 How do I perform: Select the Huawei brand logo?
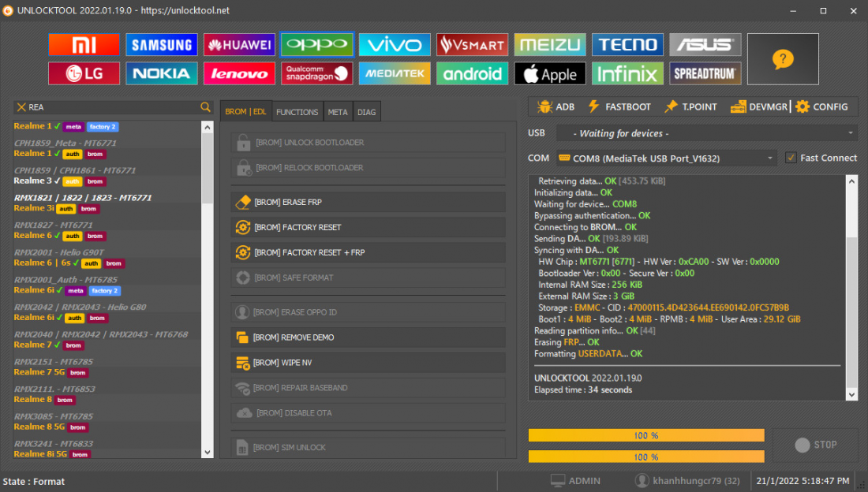point(239,45)
